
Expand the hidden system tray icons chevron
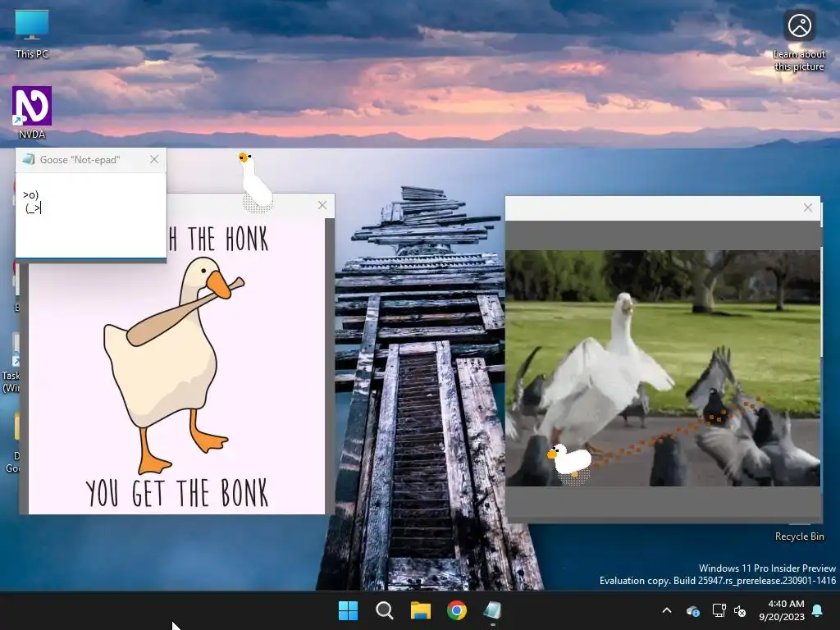click(667, 610)
